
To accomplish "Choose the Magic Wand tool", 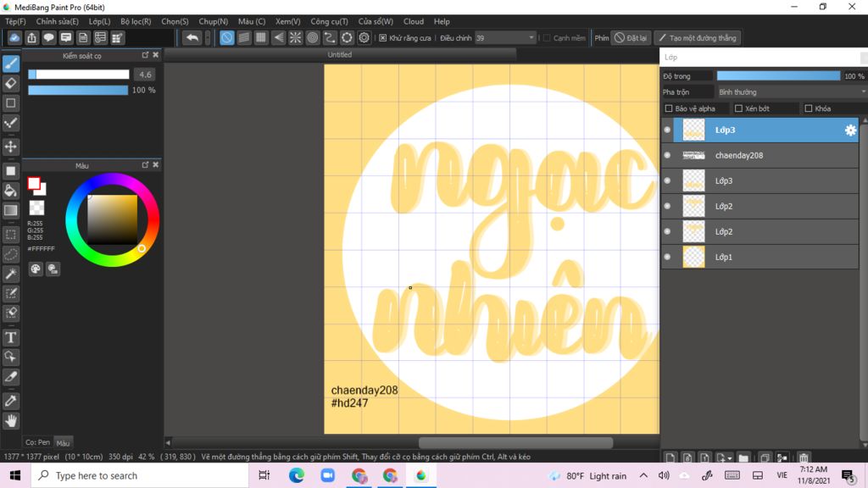I will 11,274.
